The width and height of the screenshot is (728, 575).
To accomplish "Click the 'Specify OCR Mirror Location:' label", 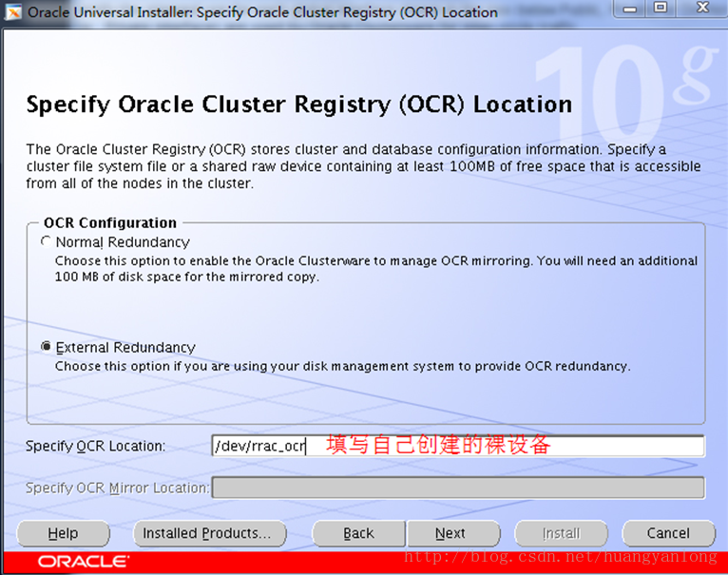I will pos(118,488).
